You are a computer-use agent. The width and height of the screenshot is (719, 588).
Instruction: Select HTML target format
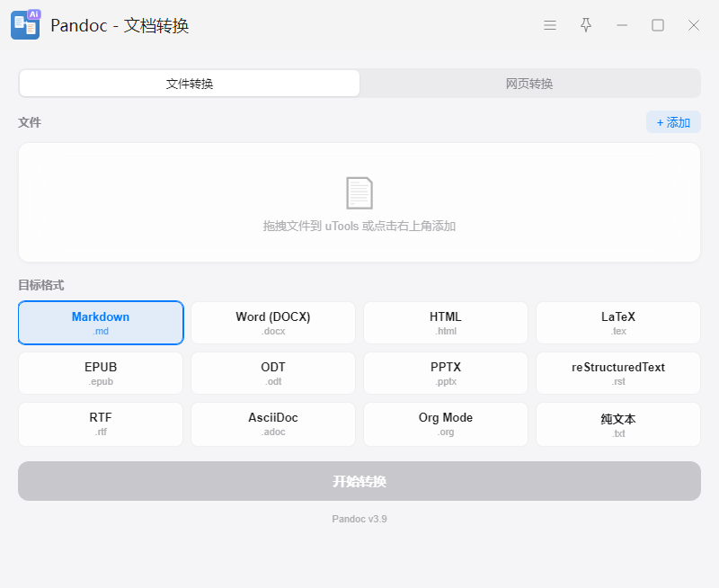click(446, 323)
